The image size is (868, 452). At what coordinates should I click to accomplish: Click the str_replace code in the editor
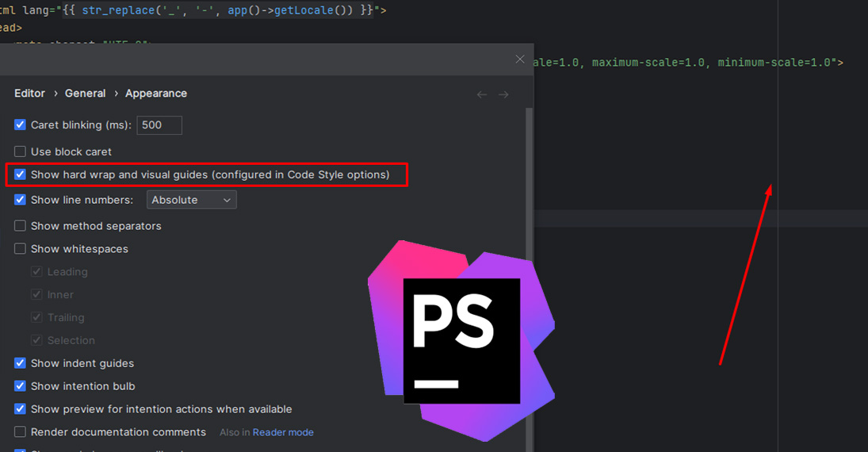pos(118,10)
